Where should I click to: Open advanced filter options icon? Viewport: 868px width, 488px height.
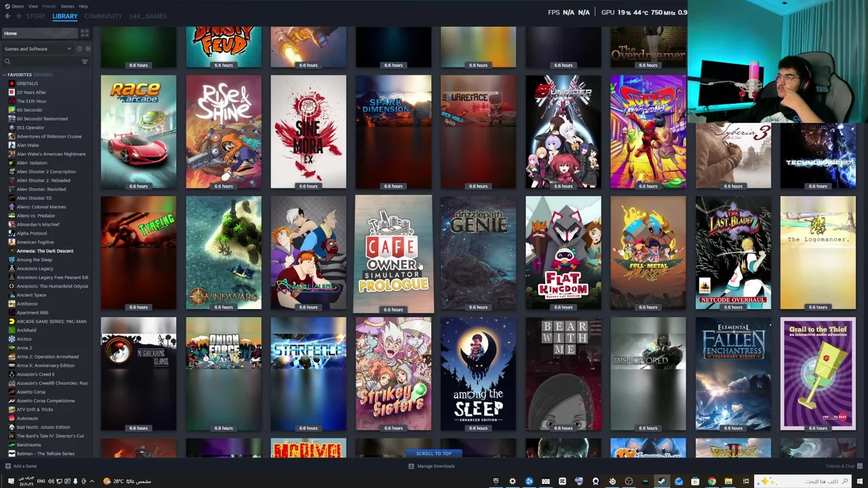point(85,62)
